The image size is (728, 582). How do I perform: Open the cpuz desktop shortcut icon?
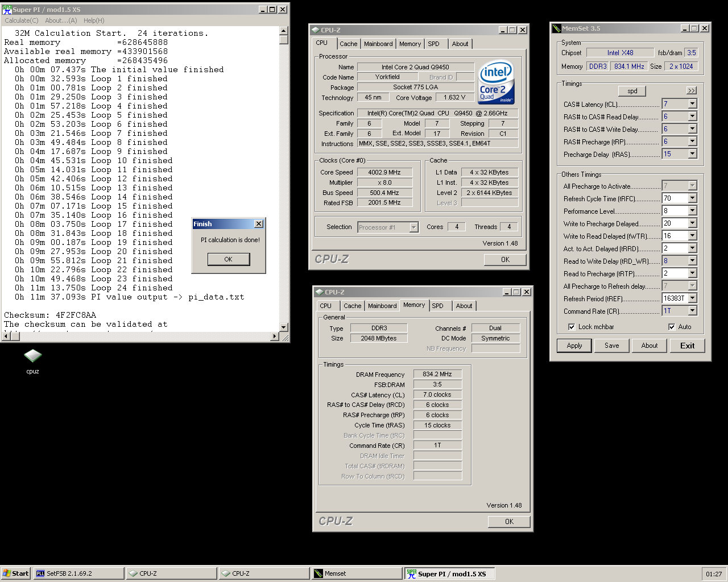[x=32, y=356]
